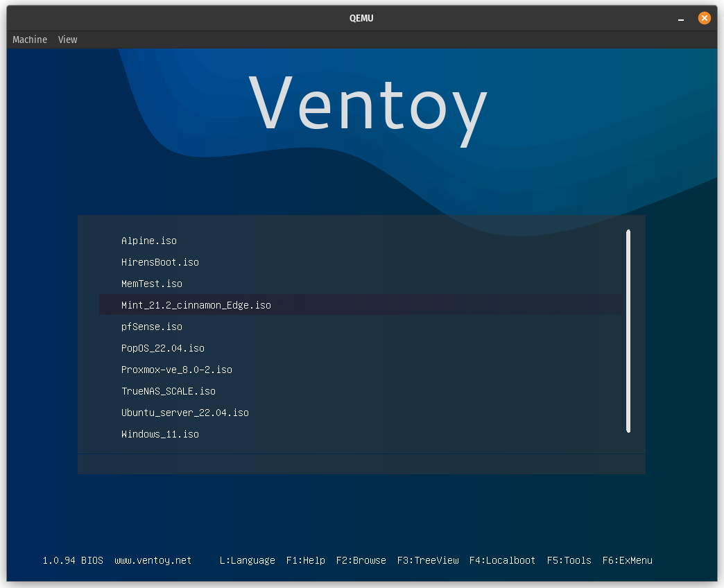
Task: Open the Machine menu
Action: (30, 40)
